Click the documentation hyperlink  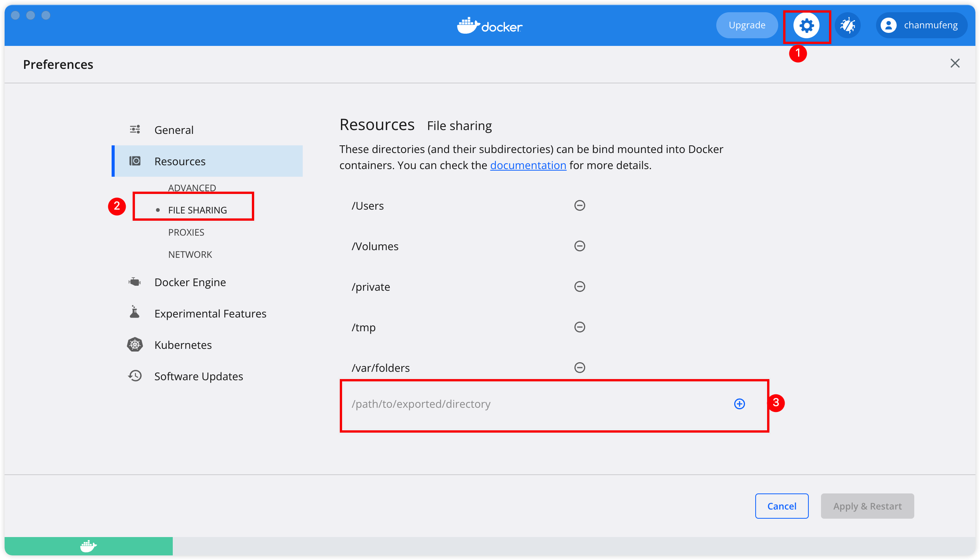point(528,165)
